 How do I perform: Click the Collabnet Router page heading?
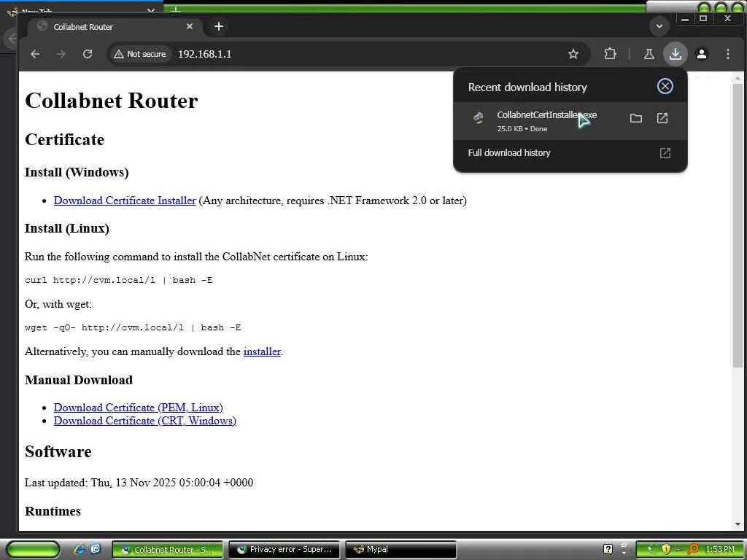click(112, 101)
